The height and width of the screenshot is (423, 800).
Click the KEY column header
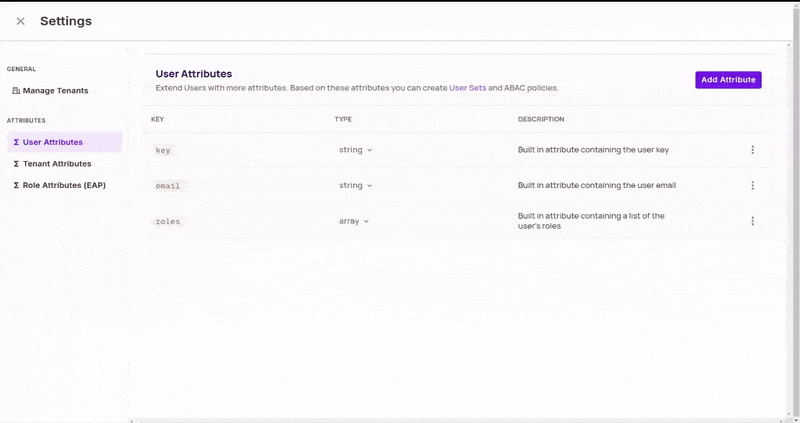point(158,119)
